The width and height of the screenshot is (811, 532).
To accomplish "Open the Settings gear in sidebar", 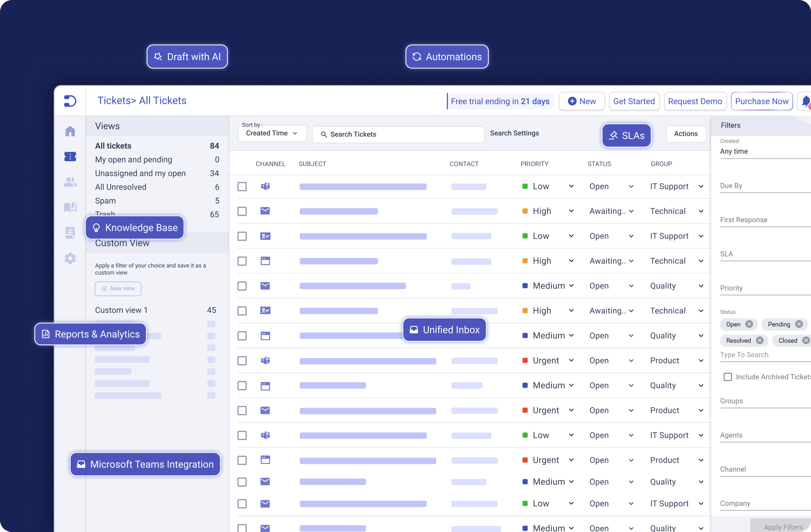I will coord(70,258).
